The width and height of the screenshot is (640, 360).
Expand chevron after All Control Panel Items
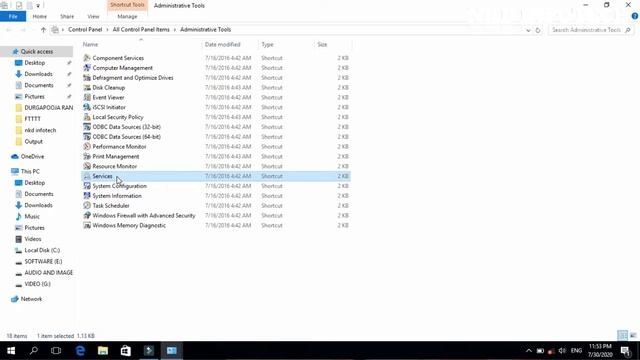coord(175,29)
